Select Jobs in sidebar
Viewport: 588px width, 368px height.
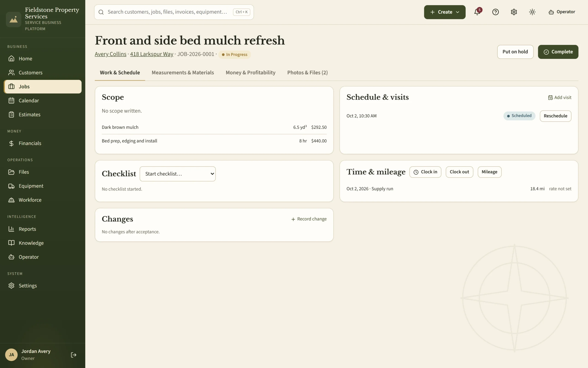[x=42, y=87]
